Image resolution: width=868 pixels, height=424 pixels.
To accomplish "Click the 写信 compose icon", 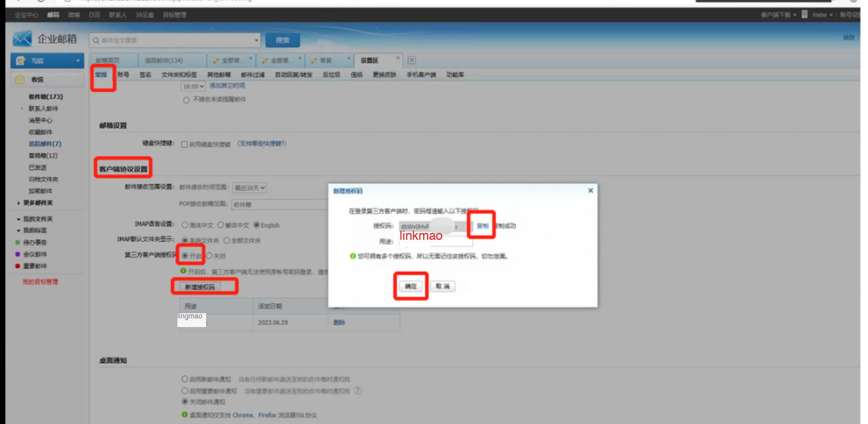I will [21, 61].
